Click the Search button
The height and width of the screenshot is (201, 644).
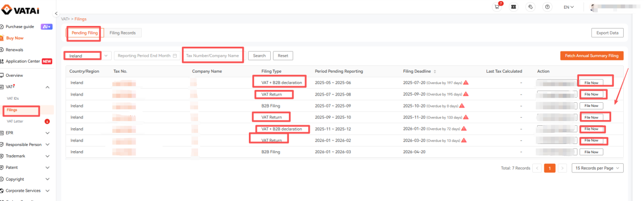coord(259,55)
